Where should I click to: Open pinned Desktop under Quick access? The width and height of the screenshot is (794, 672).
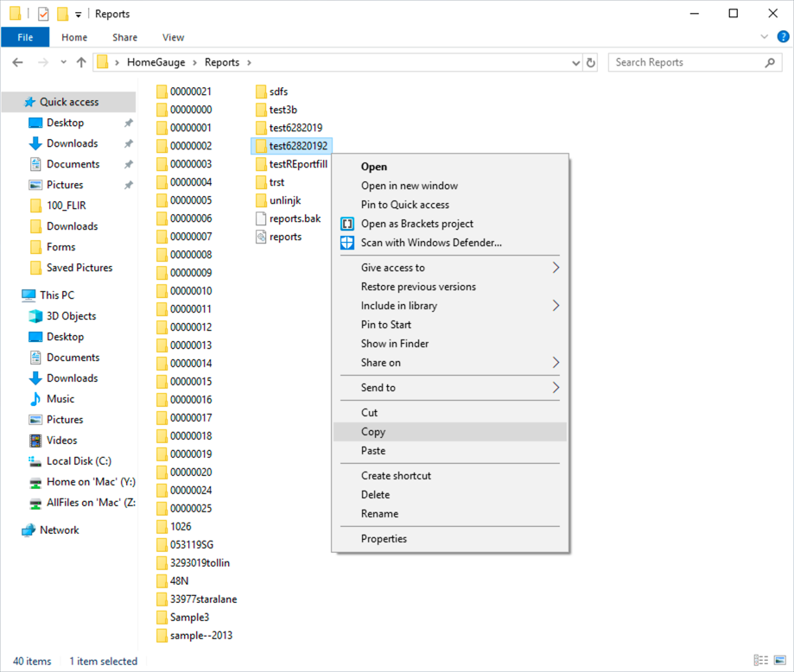(66, 123)
